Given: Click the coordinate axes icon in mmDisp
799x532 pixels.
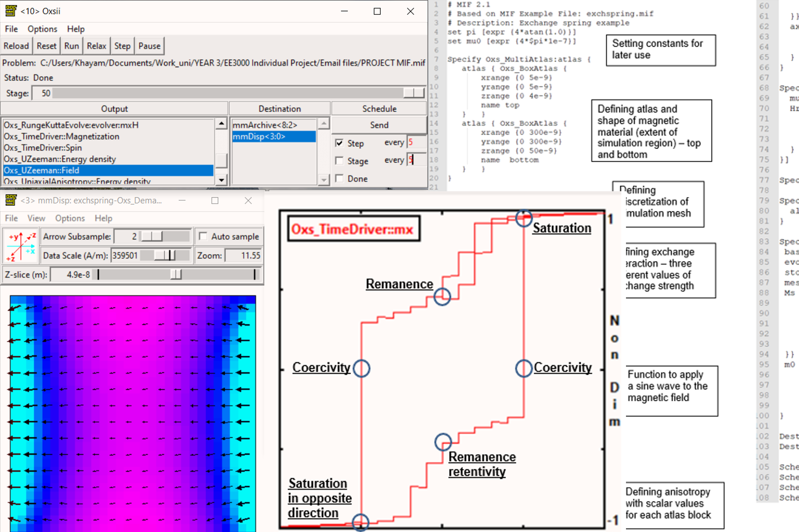Looking at the screenshot, I should tap(21, 247).
